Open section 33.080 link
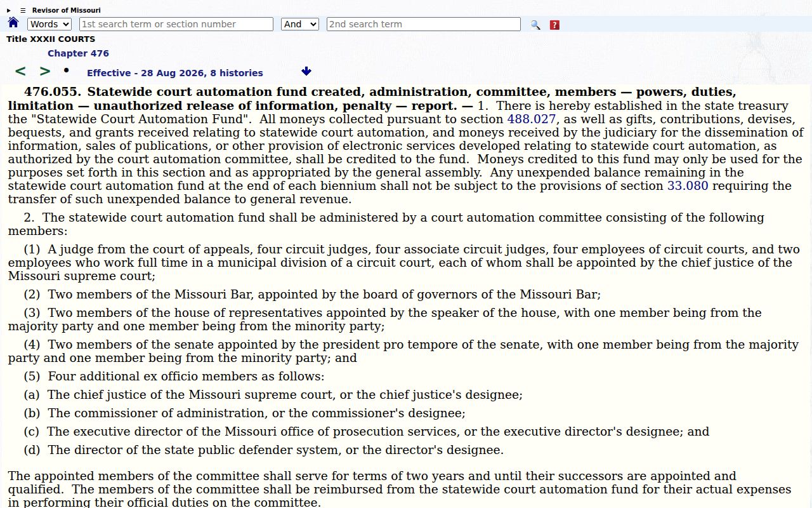This screenshot has width=812, height=508. click(x=688, y=185)
